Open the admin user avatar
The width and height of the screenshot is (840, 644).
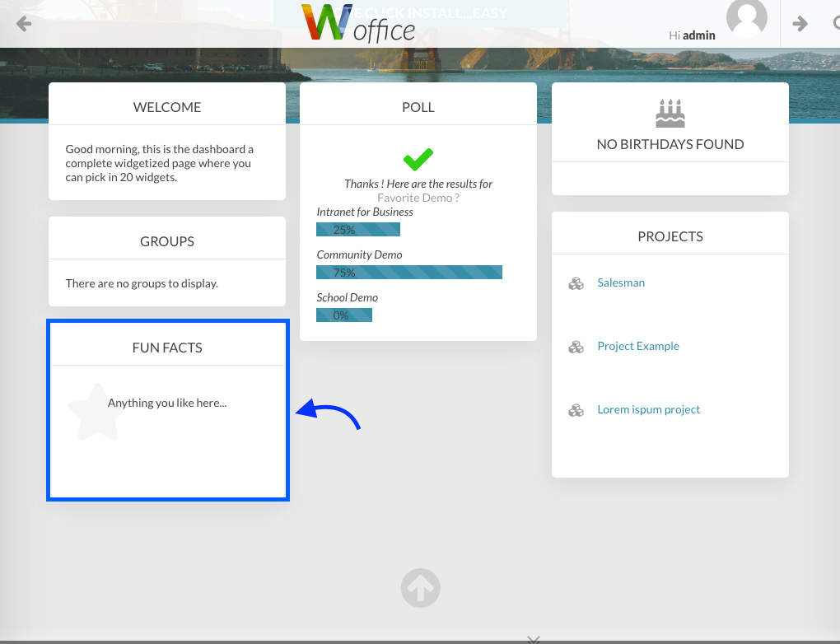(746, 18)
